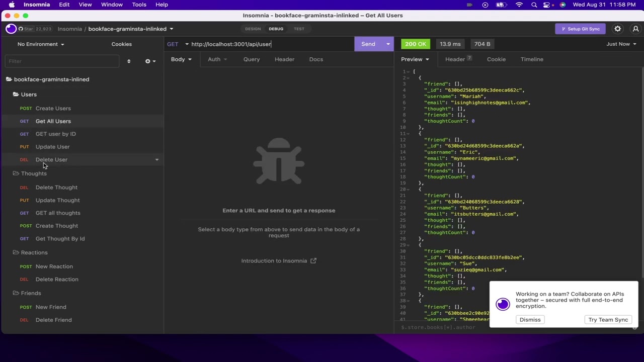644x362 pixels.
Task: Send the request
Action: tap(368, 44)
